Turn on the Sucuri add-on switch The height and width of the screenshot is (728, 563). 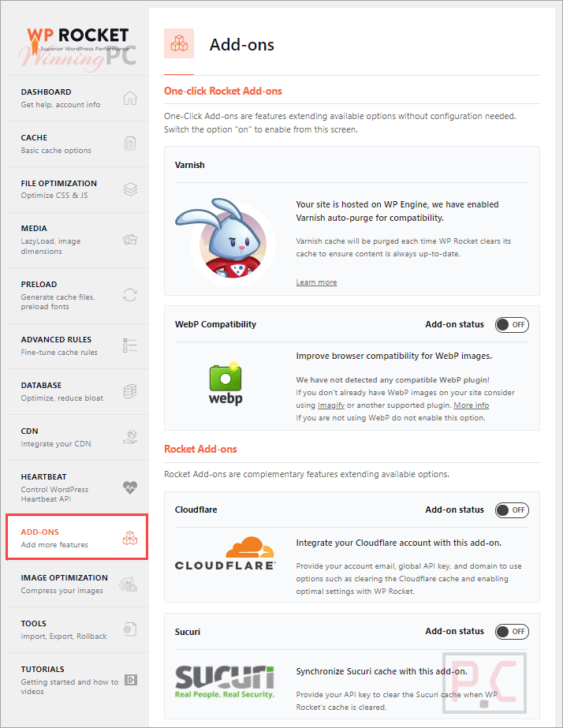point(512,632)
